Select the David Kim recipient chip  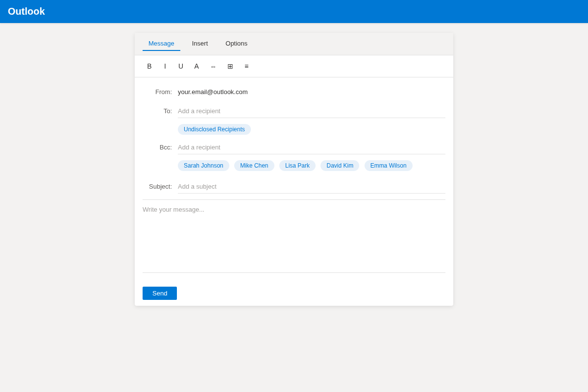[340, 165]
